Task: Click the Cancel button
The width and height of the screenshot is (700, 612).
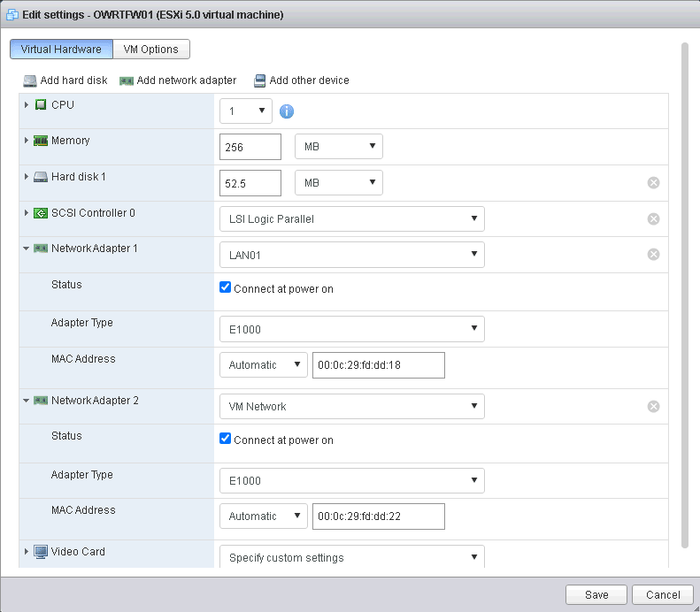Action: [663, 595]
